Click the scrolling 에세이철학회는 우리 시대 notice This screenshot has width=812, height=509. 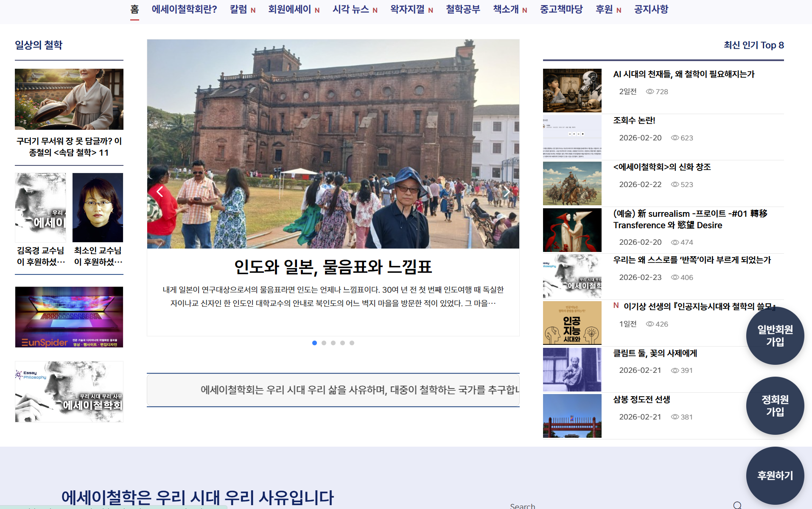[333, 390]
